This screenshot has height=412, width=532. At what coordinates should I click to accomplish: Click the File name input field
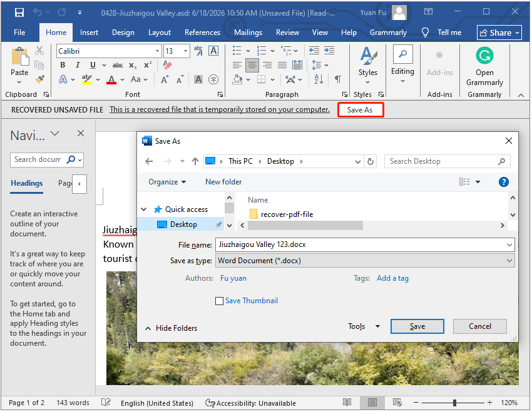(365, 244)
